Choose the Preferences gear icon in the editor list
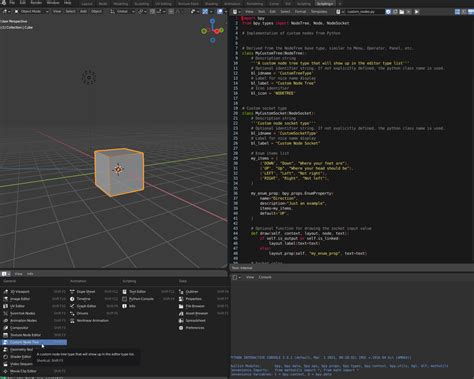 [x=181, y=328]
